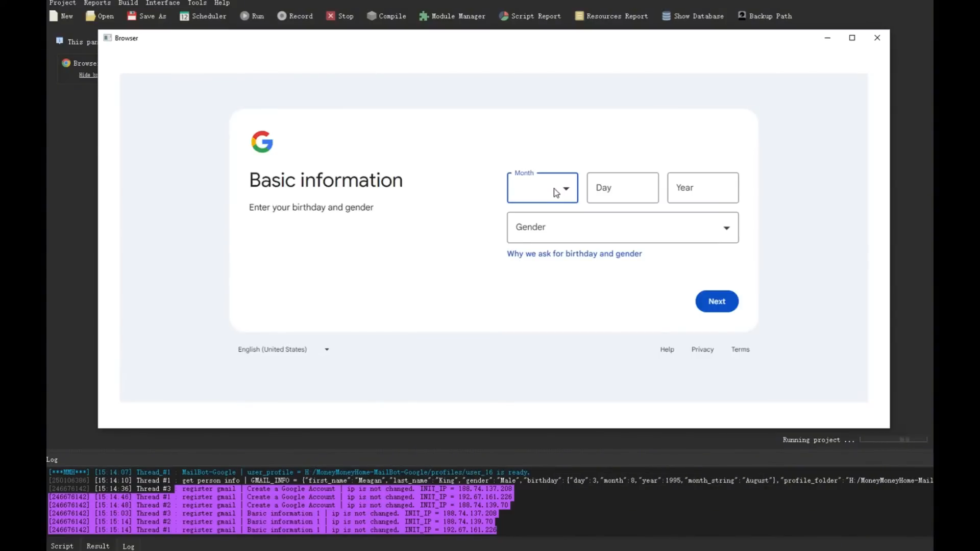Click the Save As toolbar icon
The width and height of the screenshot is (980, 551).
click(132, 16)
